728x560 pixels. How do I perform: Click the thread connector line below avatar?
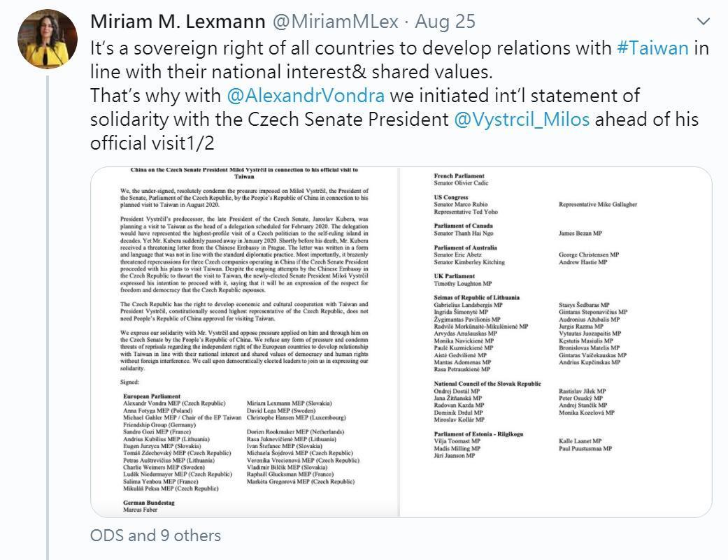(x=48, y=317)
